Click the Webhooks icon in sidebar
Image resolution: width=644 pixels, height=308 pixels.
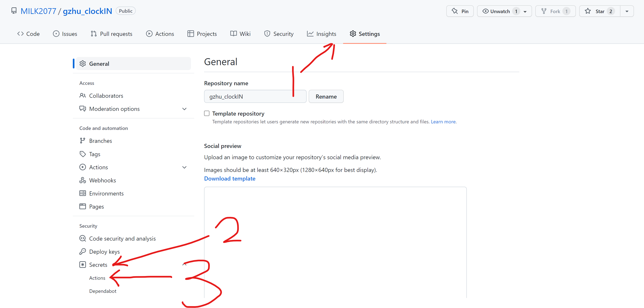pyautogui.click(x=82, y=180)
